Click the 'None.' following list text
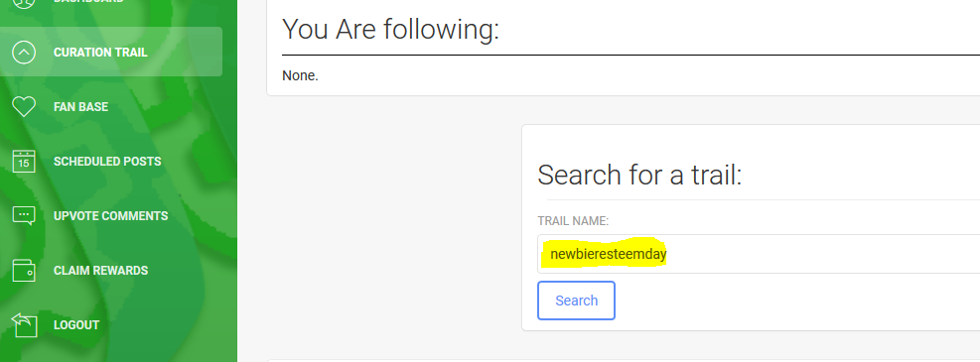 [x=300, y=76]
